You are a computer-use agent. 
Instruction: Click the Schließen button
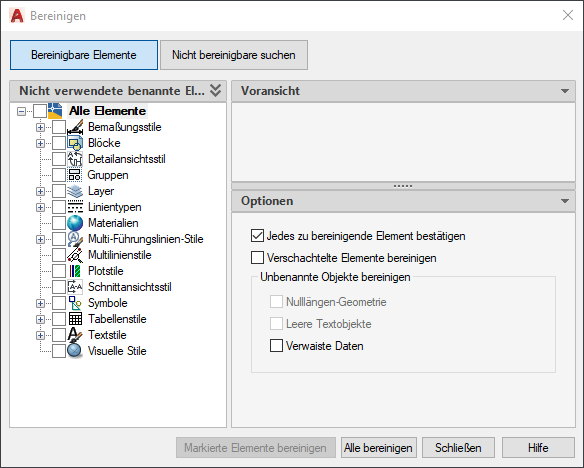(458, 448)
